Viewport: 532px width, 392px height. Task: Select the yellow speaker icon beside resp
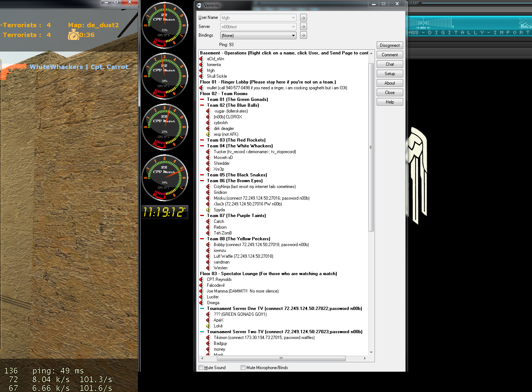click(208, 134)
